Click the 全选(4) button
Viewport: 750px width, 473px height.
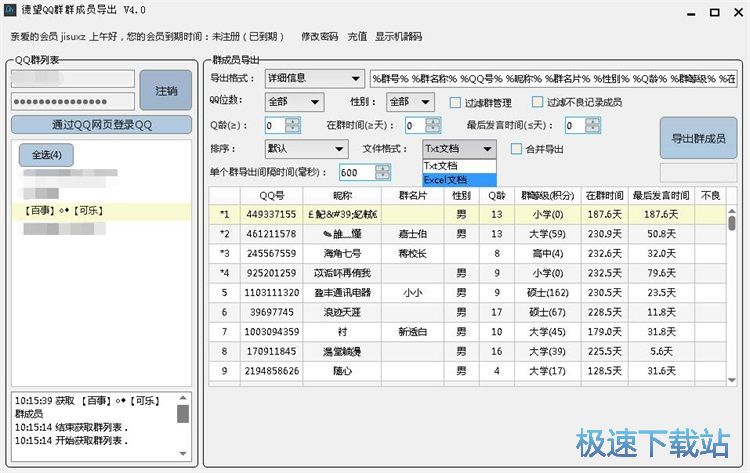point(46,155)
